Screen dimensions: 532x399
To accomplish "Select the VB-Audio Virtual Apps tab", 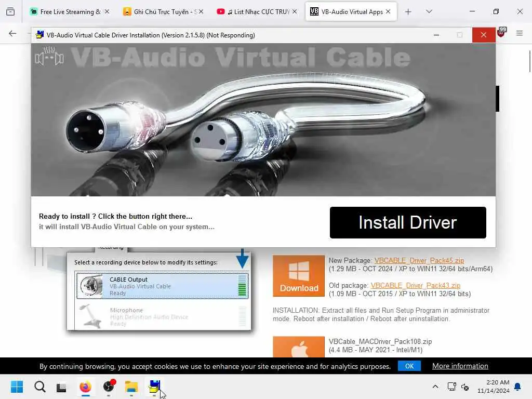I will coord(351,11).
